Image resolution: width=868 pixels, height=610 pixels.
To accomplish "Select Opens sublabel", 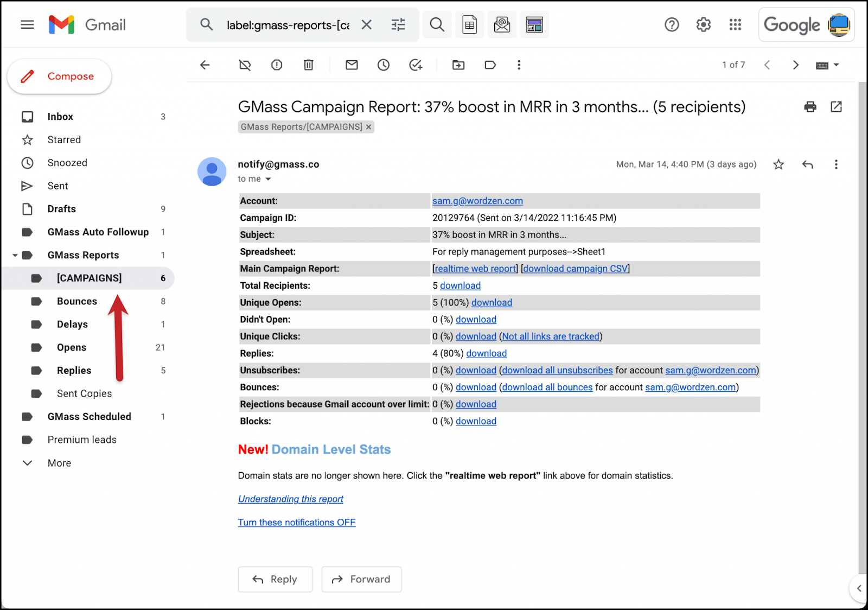I will tap(88, 347).
